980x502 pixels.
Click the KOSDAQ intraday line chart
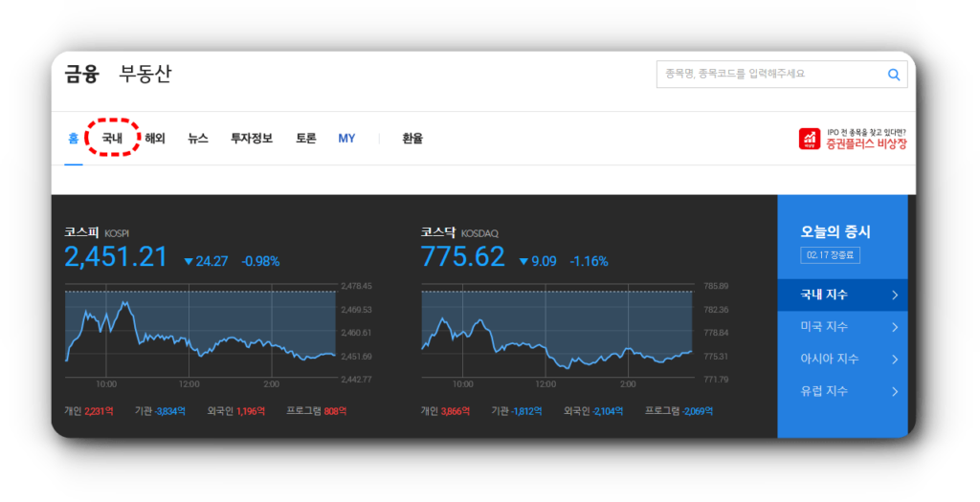(558, 331)
